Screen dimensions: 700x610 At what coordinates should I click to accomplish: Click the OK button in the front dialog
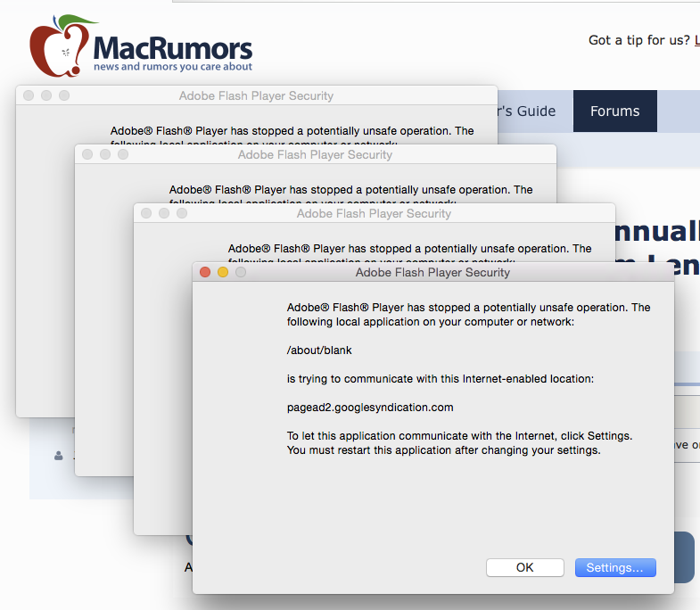coord(524,567)
